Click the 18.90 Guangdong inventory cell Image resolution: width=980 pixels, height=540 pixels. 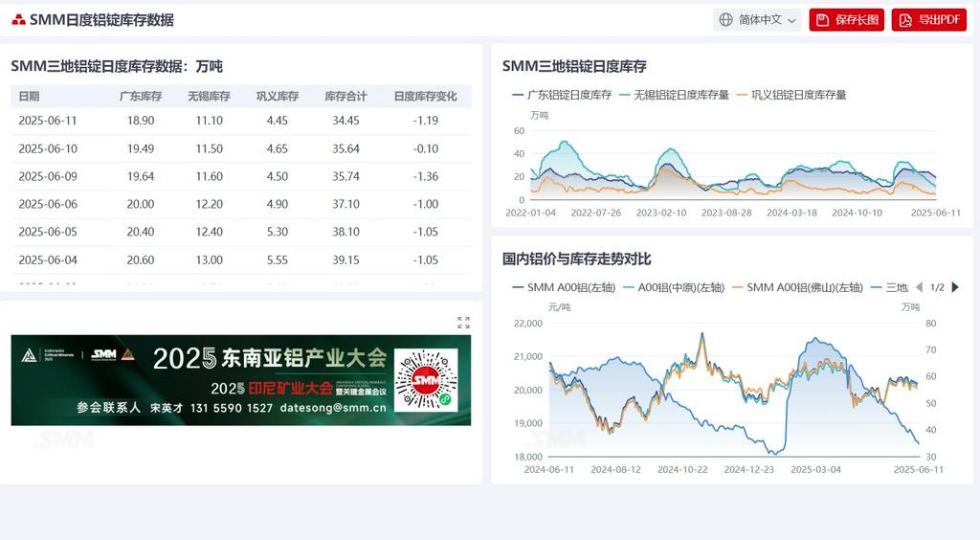pyautogui.click(x=141, y=121)
